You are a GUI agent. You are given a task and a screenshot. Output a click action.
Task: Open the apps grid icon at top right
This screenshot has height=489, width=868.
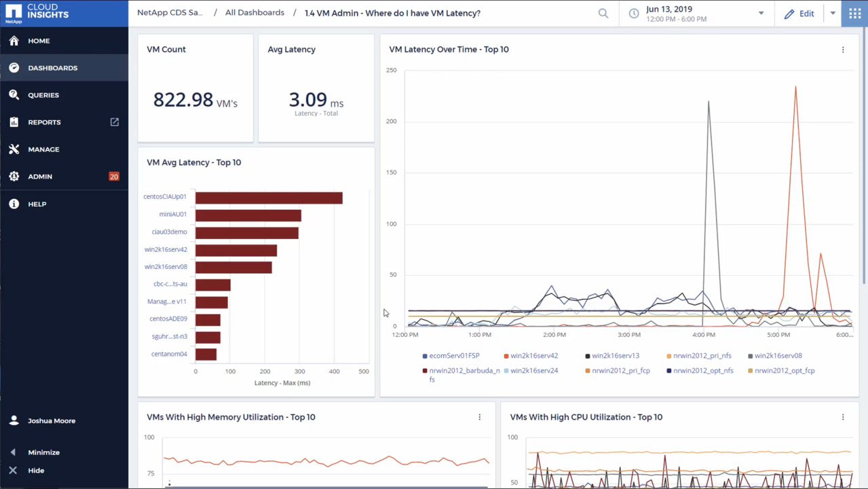coord(854,14)
